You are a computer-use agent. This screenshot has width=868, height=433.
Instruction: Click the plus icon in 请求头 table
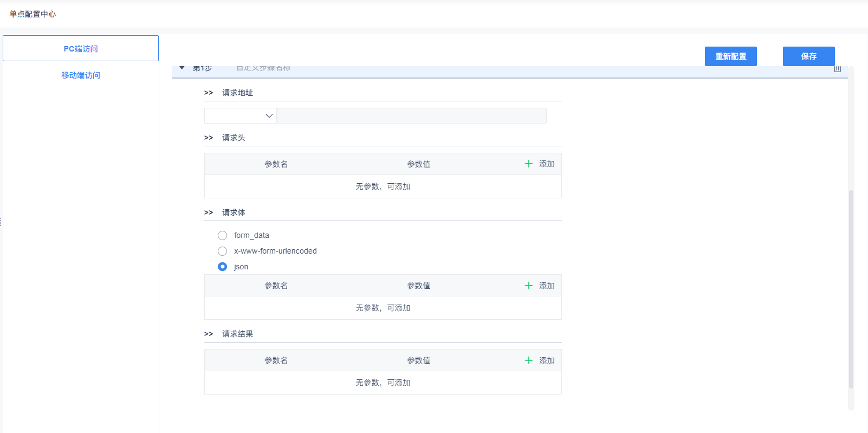coord(529,164)
